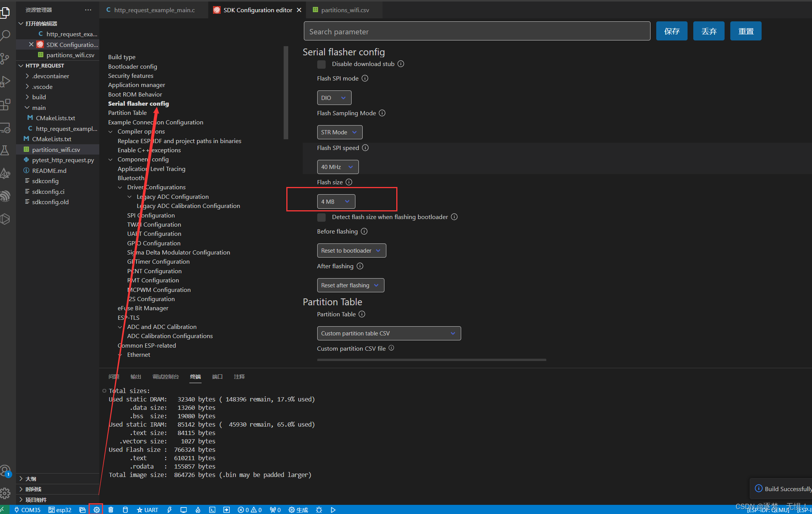Open the Search view in activity bar

[x=5, y=35]
